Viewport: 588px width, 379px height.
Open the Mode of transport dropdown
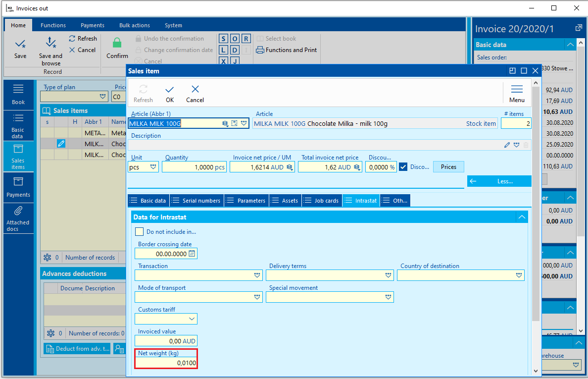pos(257,297)
